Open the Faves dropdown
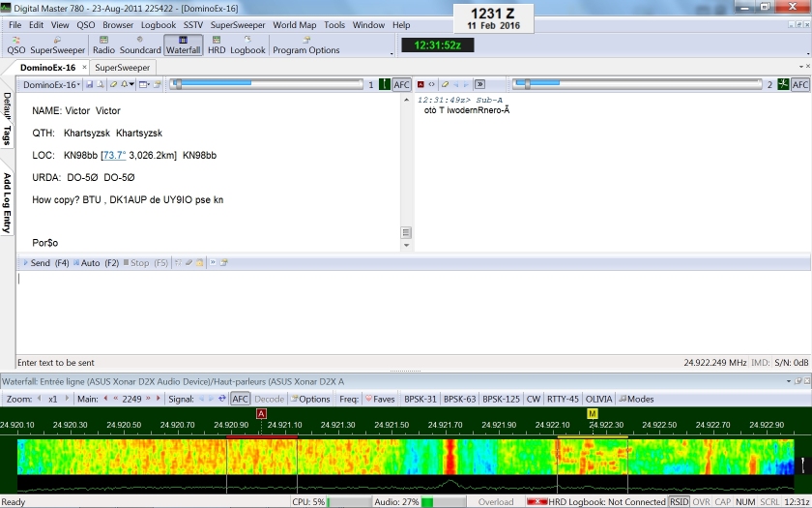Screen dimensions: 812x508 click(380, 399)
